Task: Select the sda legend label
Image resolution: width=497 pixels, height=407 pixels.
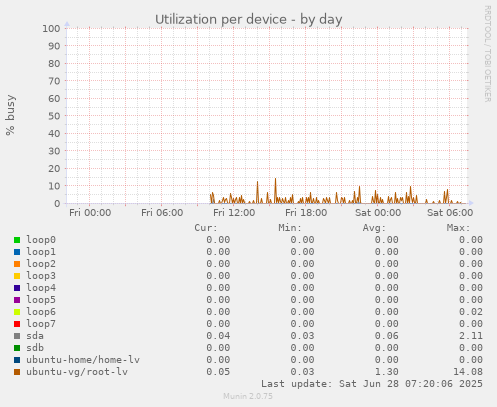Action: [35, 336]
